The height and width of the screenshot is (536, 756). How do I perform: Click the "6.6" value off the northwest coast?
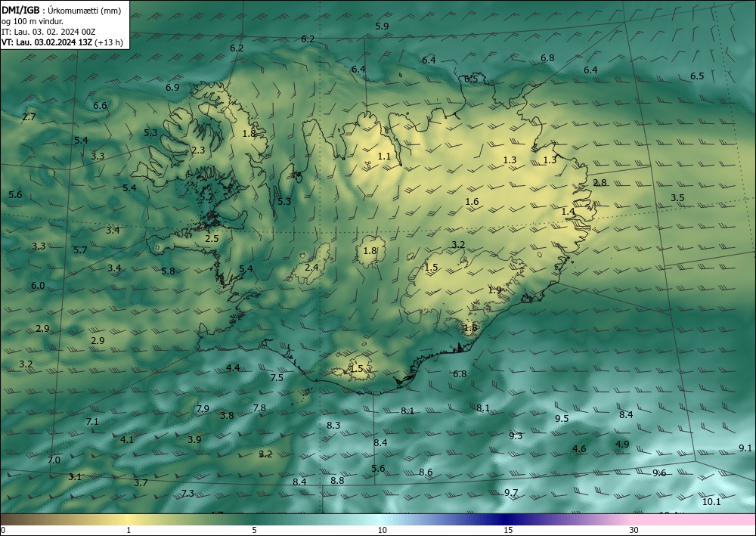[100, 105]
